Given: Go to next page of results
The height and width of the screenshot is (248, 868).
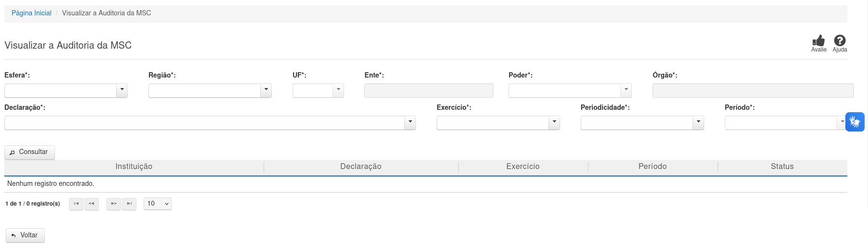Looking at the screenshot, I should coord(114,204).
